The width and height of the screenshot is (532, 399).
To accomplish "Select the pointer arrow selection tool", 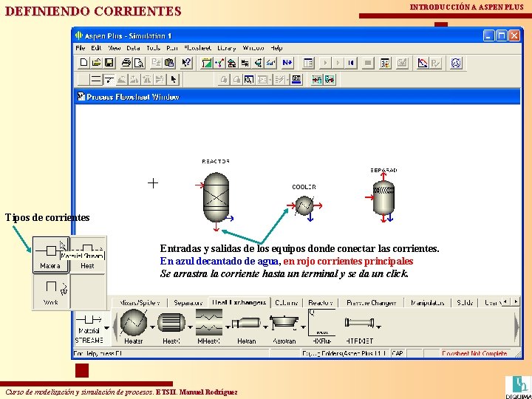I will point(174,80).
